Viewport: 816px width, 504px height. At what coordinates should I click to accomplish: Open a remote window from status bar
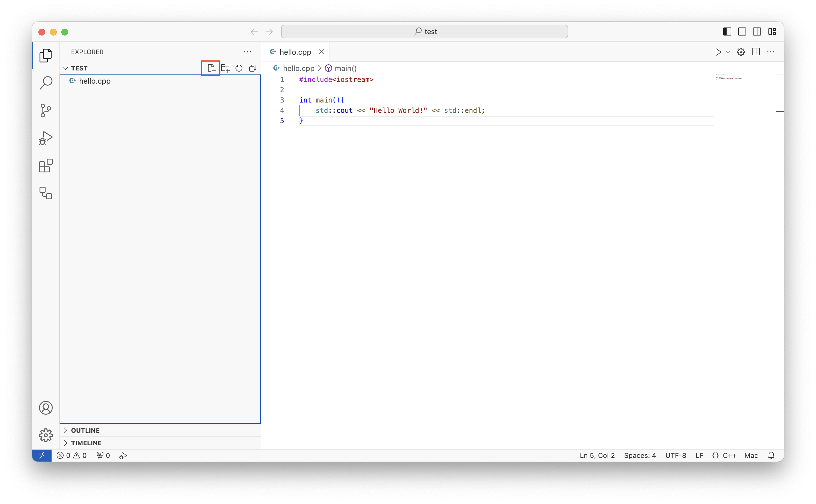(x=42, y=455)
